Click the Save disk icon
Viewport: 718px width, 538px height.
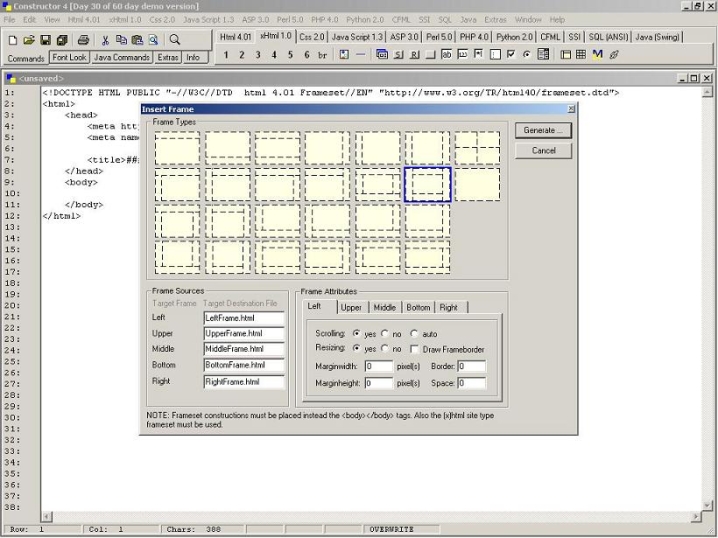[x=45, y=40]
